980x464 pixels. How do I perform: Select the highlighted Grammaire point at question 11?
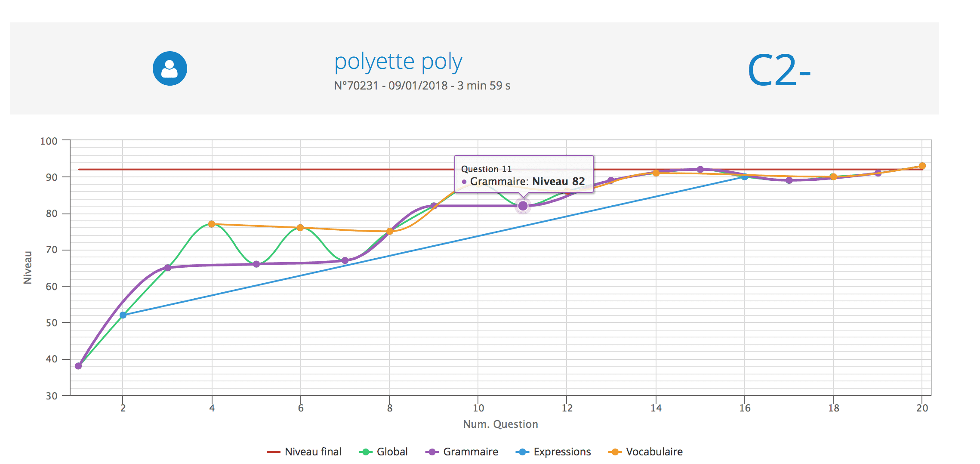[x=523, y=206]
